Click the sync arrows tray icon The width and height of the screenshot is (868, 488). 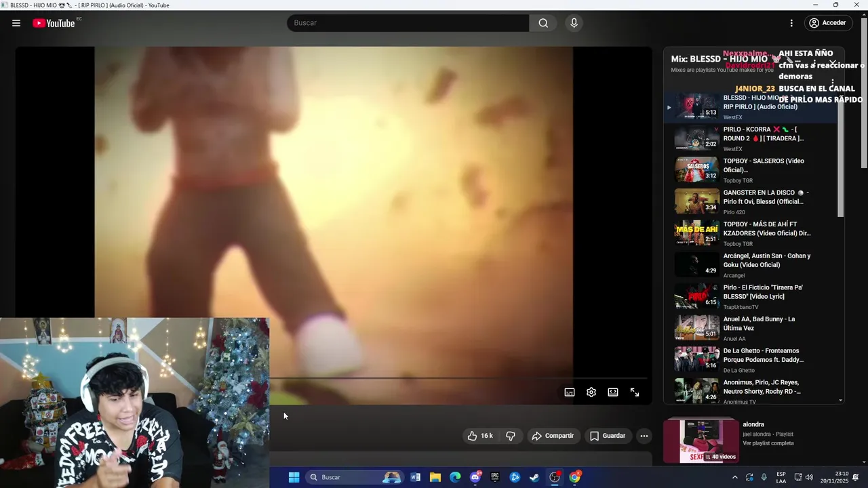[749, 477]
